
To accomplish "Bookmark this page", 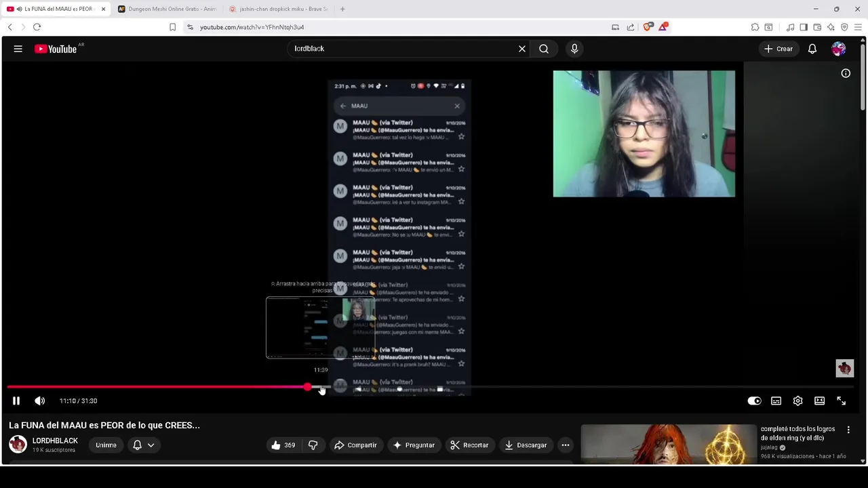I will coord(172,27).
